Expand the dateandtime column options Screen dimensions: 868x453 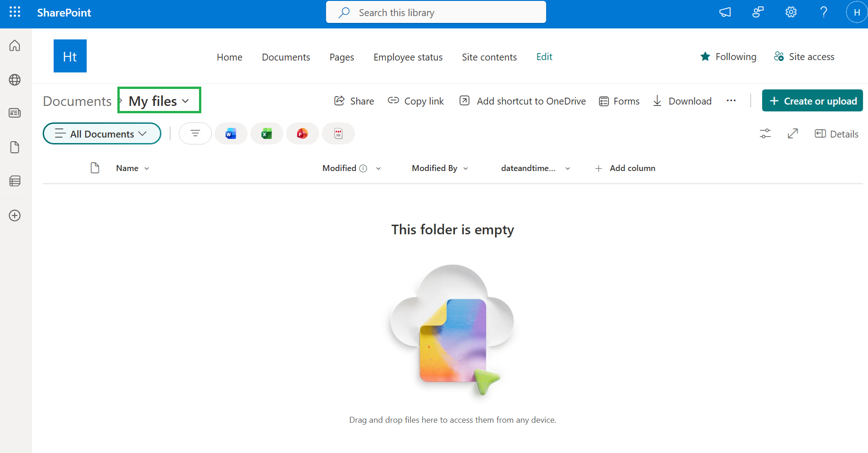[568, 169]
